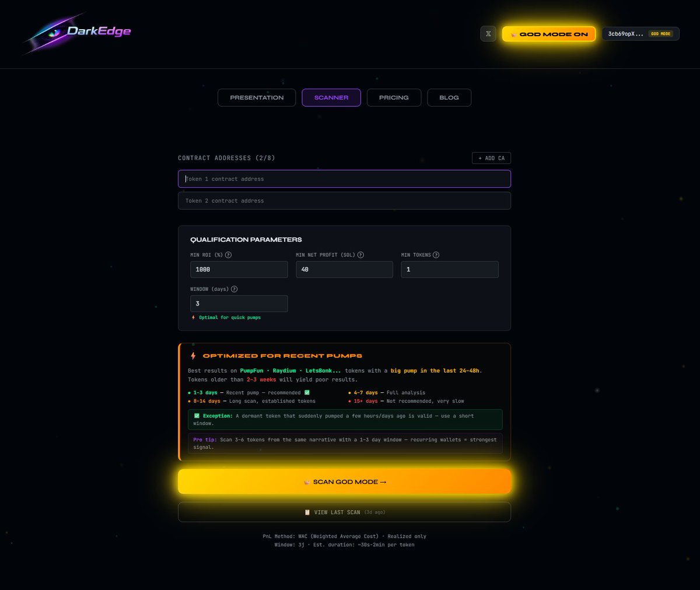Toggle the GOD MODE ON button
Viewport: 700px width, 590px height.
tap(549, 34)
